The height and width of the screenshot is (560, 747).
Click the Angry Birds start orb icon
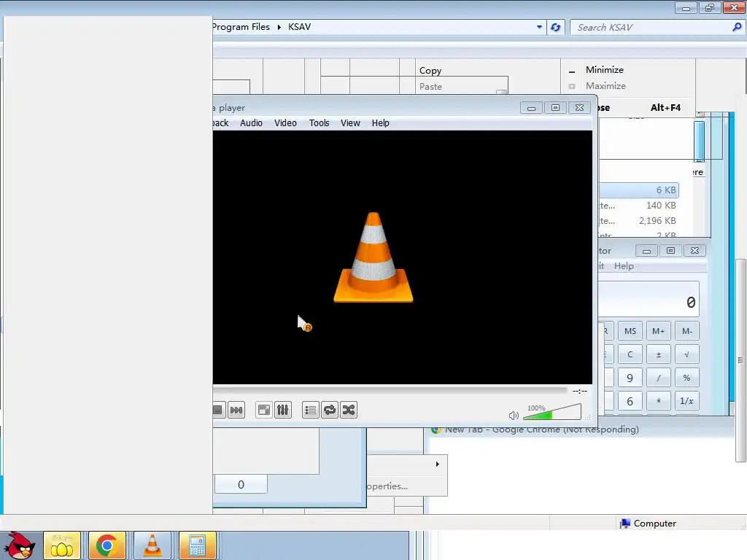click(x=18, y=545)
